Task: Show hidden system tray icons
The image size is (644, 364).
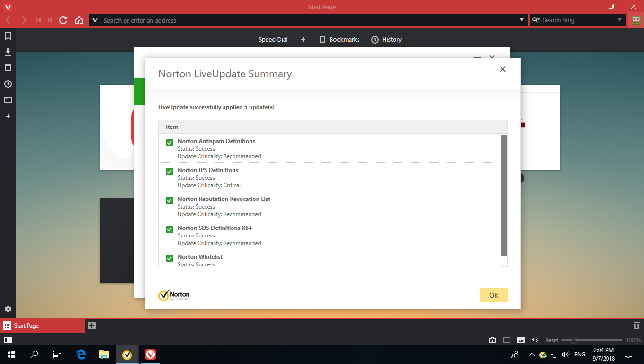Action: 532,355
